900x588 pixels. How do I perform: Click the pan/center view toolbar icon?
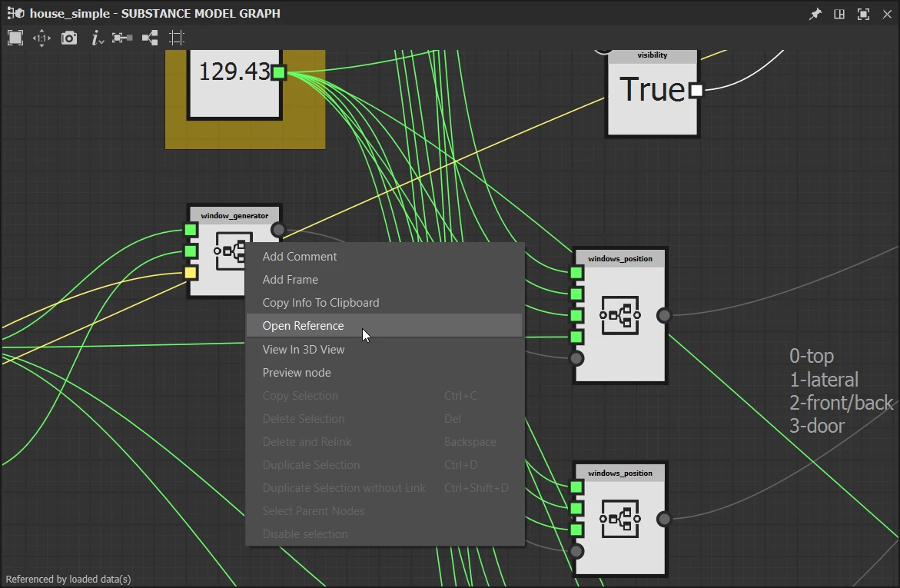click(x=42, y=38)
